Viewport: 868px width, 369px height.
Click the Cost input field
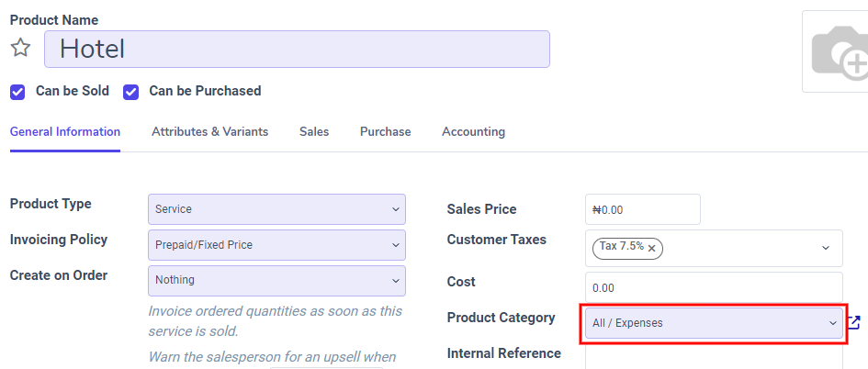(713, 287)
